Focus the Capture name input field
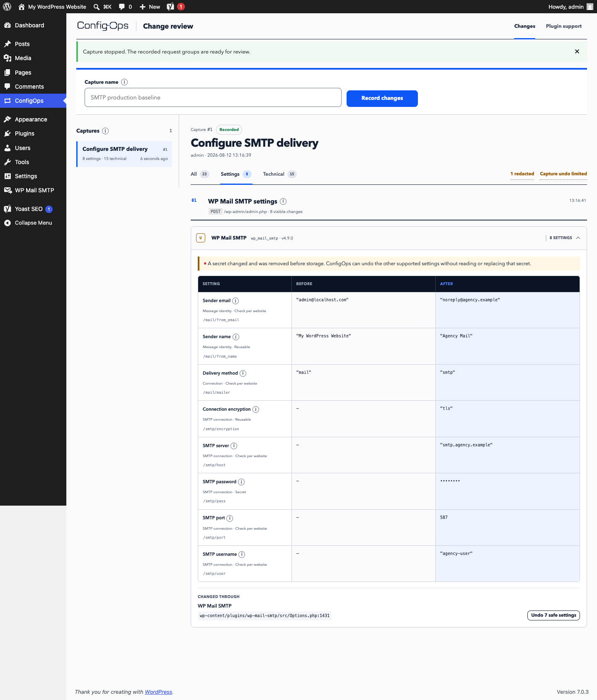Image resolution: width=597 pixels, height=700 pixels. pyautogui.click(x=213, y=97)
